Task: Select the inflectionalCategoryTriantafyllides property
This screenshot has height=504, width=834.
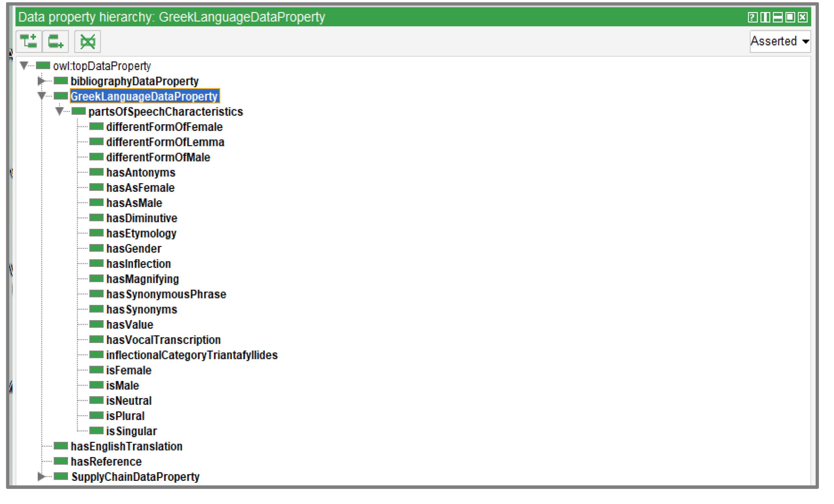Action: point(192,355)
